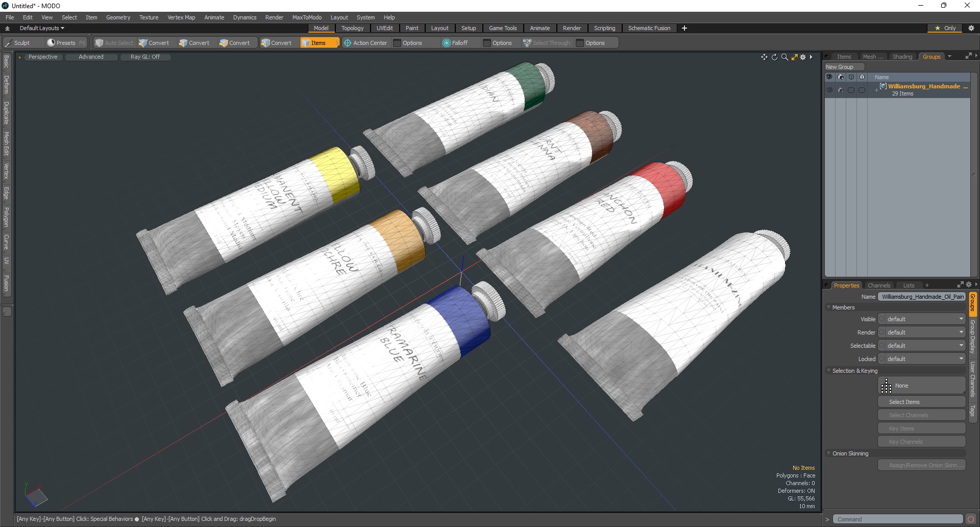The image size is (980, 527).
Task: Toggle Options checkbox next to Select Through
Action: point(580,43)
